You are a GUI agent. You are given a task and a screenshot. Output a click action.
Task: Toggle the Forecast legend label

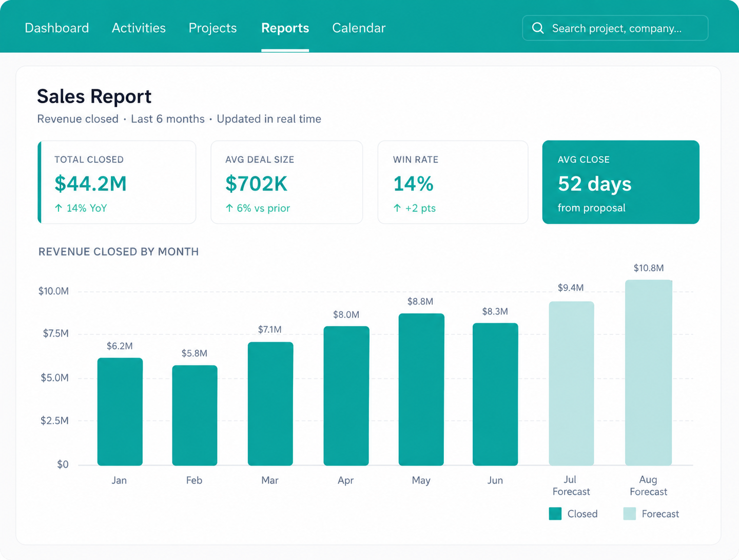(660, 514)
